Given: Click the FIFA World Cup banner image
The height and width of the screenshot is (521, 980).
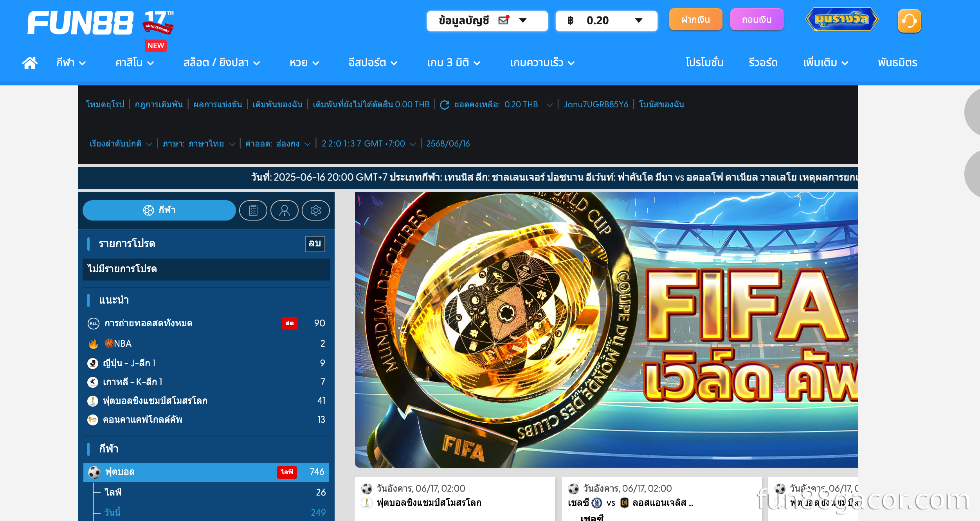Looking at the screenshot, I should click(606, 330).
